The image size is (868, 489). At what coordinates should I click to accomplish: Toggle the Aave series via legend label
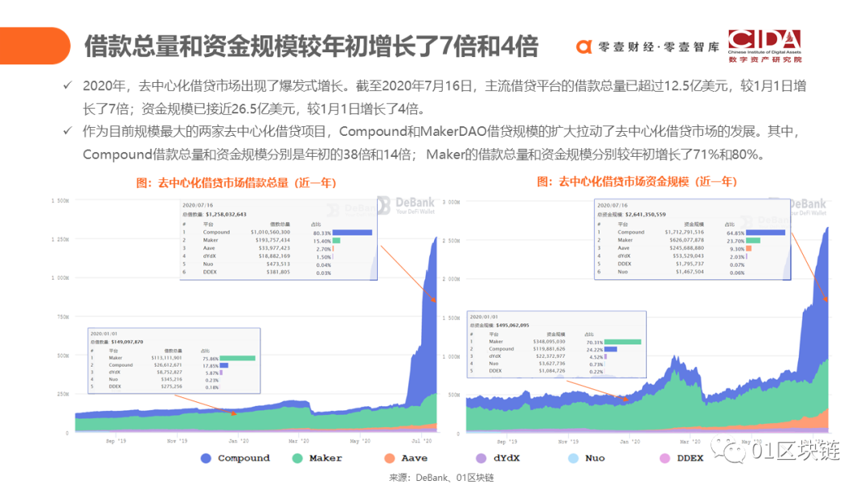coord(414,458)
